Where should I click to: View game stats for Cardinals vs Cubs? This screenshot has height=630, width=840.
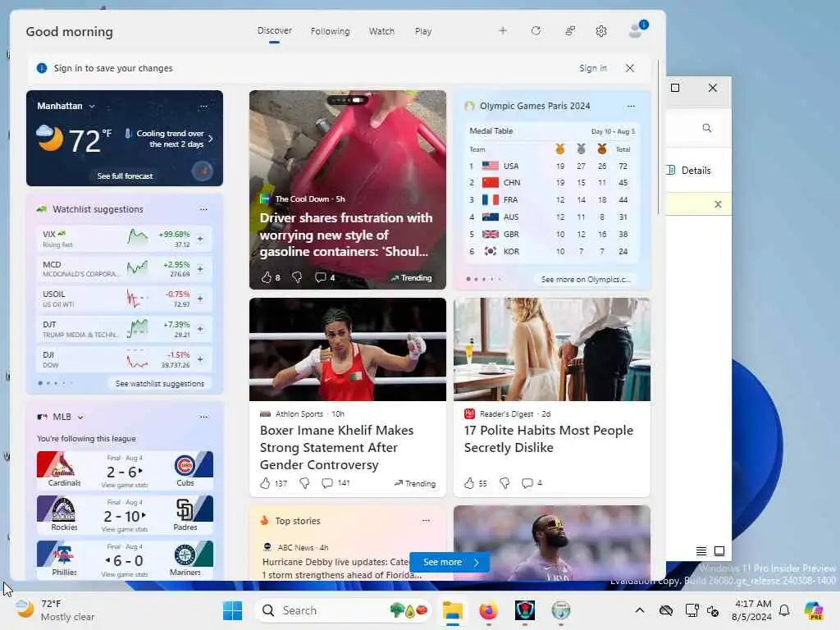point(125,485)
